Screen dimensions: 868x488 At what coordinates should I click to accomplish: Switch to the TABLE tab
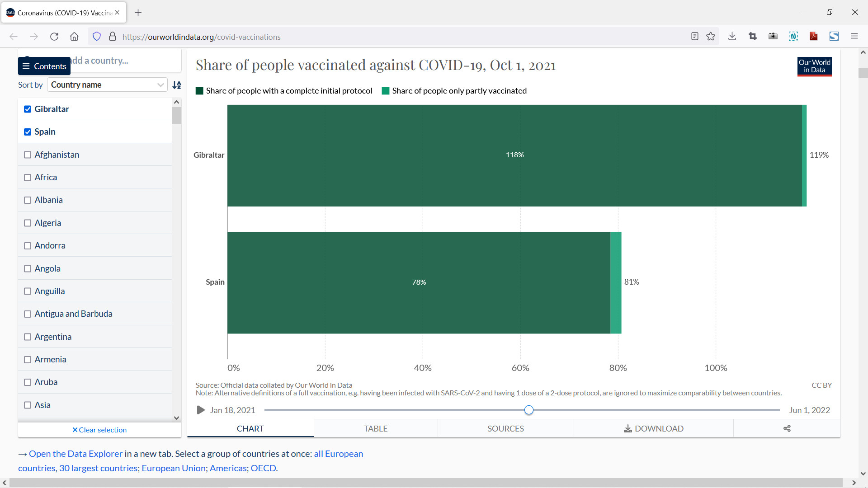point(375,428)
